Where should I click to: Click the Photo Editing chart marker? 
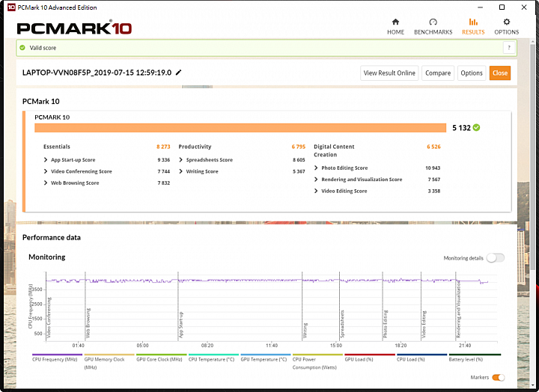(386, 324)
